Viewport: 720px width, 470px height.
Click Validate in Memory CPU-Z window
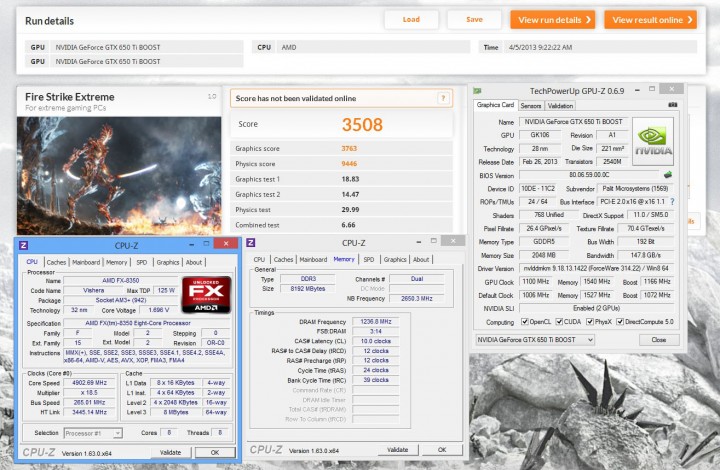tap(398, 450)
